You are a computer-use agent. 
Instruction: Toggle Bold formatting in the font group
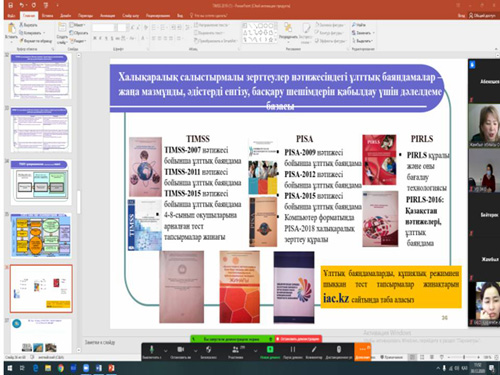tap(95, 38)
